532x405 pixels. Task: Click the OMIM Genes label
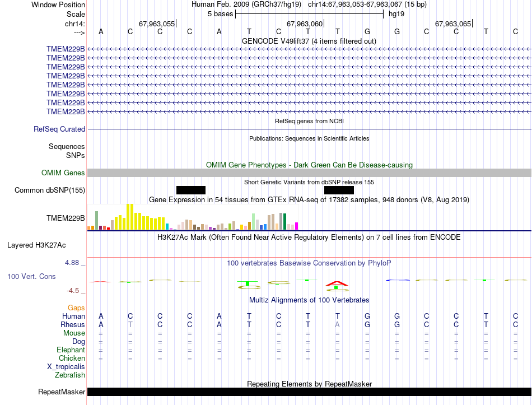point(63,173)
